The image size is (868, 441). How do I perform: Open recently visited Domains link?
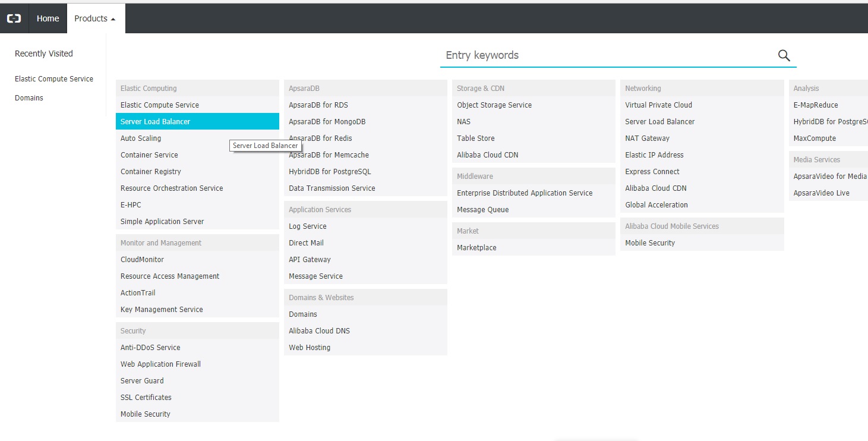(x=29, y=97)
